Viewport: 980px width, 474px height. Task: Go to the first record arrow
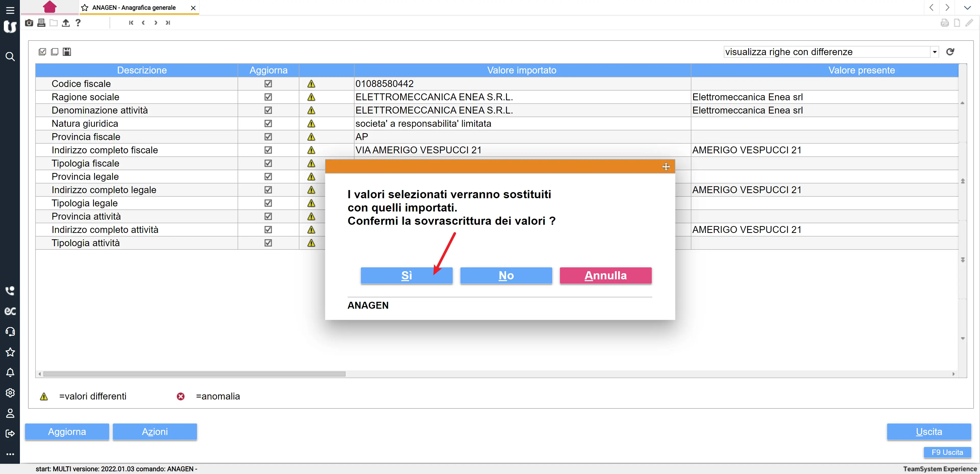tap(131, 23)
